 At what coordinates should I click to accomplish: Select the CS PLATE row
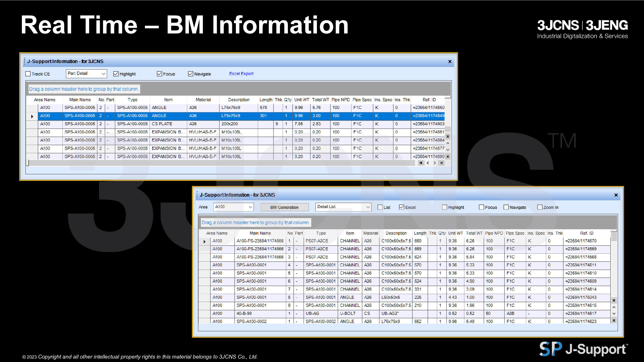click(236, 124)
